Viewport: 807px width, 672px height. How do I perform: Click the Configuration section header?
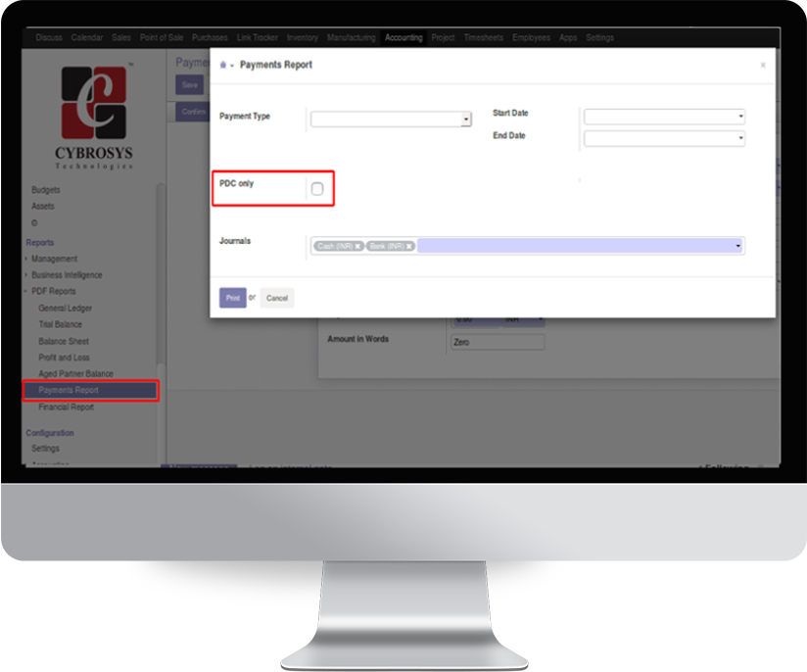(x=50, y=433)
